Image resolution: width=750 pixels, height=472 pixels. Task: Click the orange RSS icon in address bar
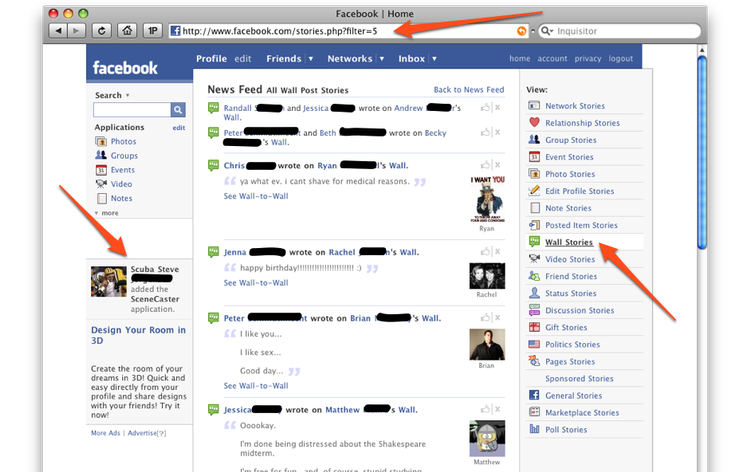pos(521,31)
